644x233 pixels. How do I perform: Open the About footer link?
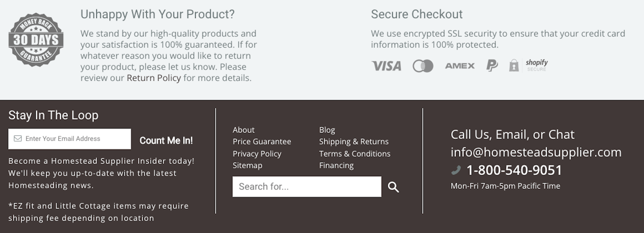click(243, 130)
